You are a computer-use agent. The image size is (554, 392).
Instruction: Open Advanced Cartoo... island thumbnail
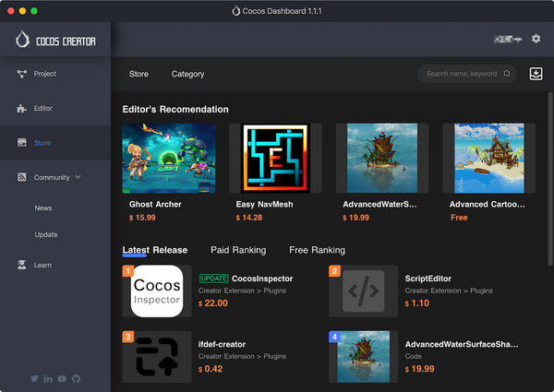[489, 158]
